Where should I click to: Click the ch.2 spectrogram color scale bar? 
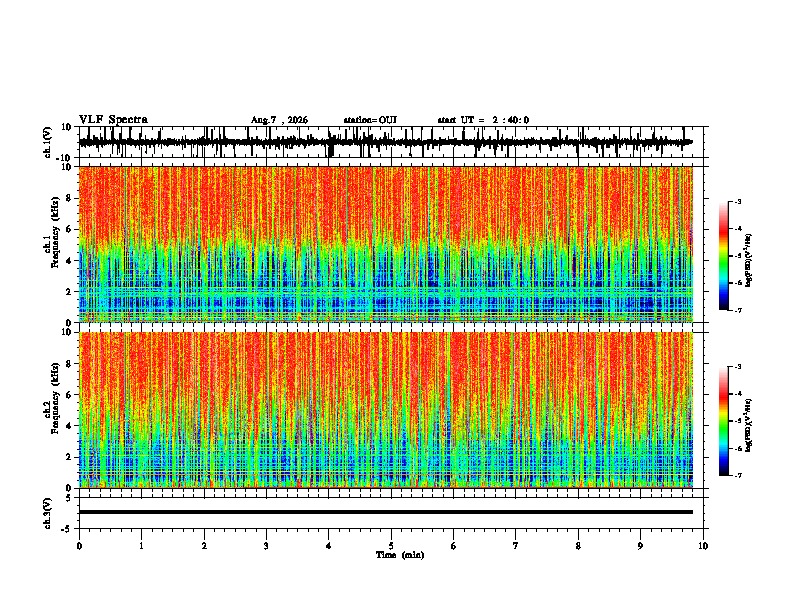(724, 421)
